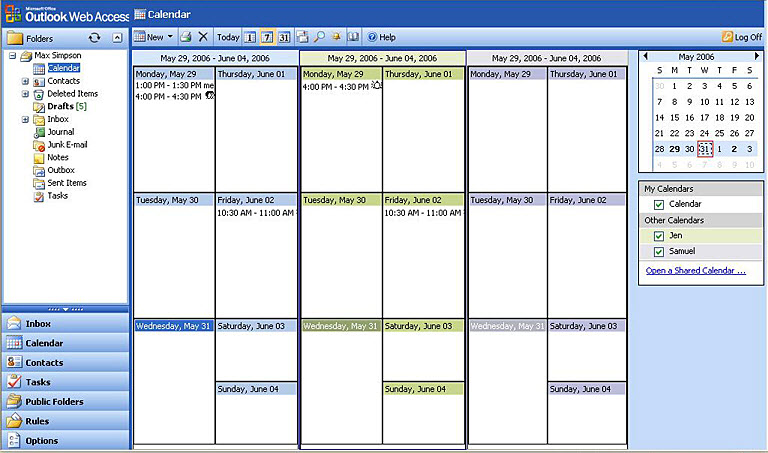
Task: Click the May 2006 month title
Action: pos(696,57)
